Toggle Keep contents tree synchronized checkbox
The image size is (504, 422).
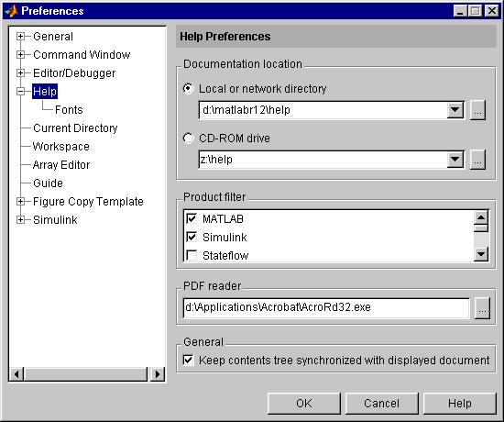click(x=189, y=361)
